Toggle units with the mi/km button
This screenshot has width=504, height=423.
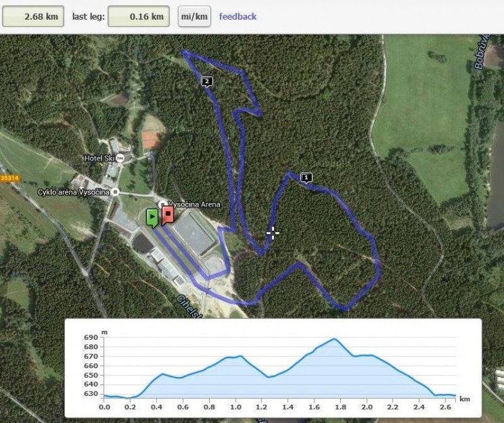click(x=194, y=16)
